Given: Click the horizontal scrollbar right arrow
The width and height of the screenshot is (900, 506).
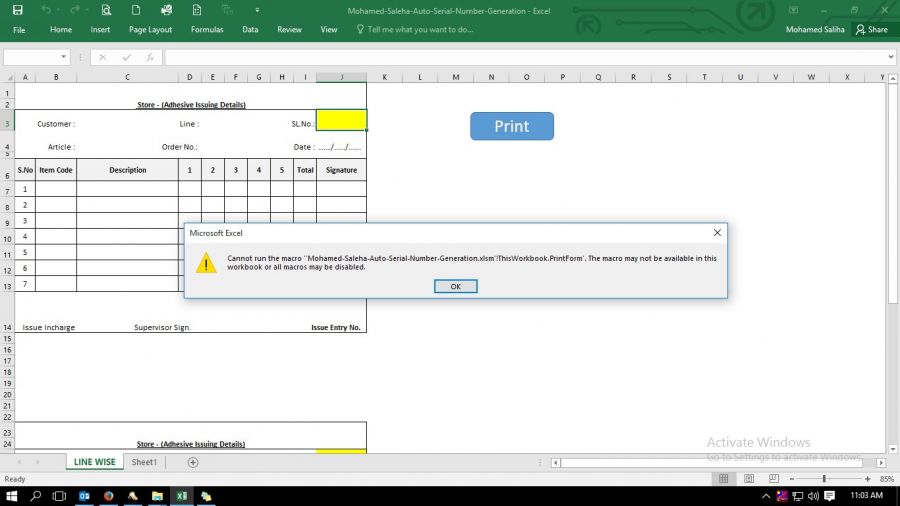Looking at the screenshot, I should tap(881, 462).
